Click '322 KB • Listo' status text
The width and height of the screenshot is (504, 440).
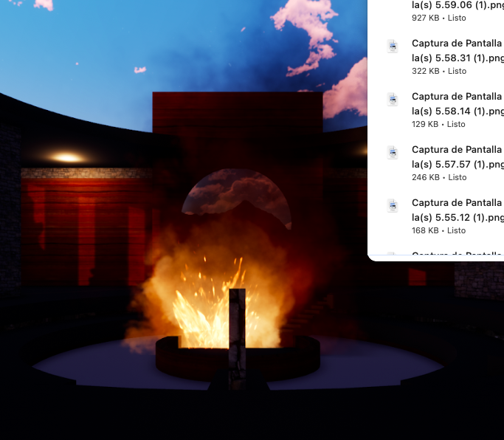point(439,71)
